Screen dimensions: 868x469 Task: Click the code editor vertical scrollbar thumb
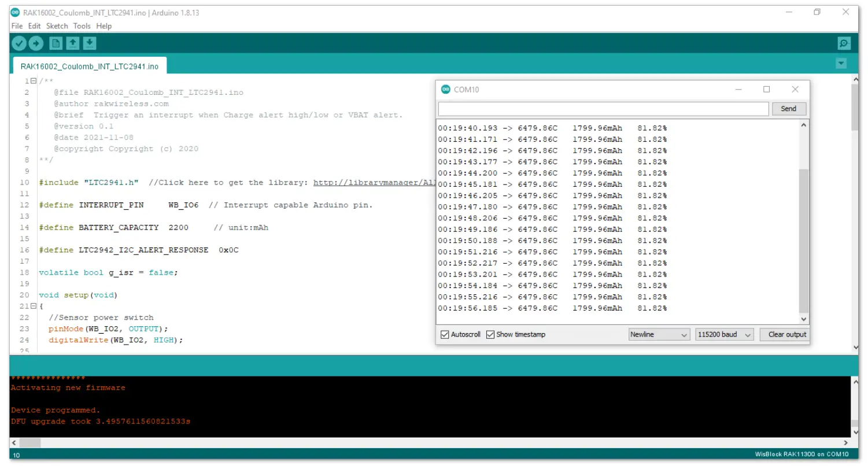click(855, 107)
